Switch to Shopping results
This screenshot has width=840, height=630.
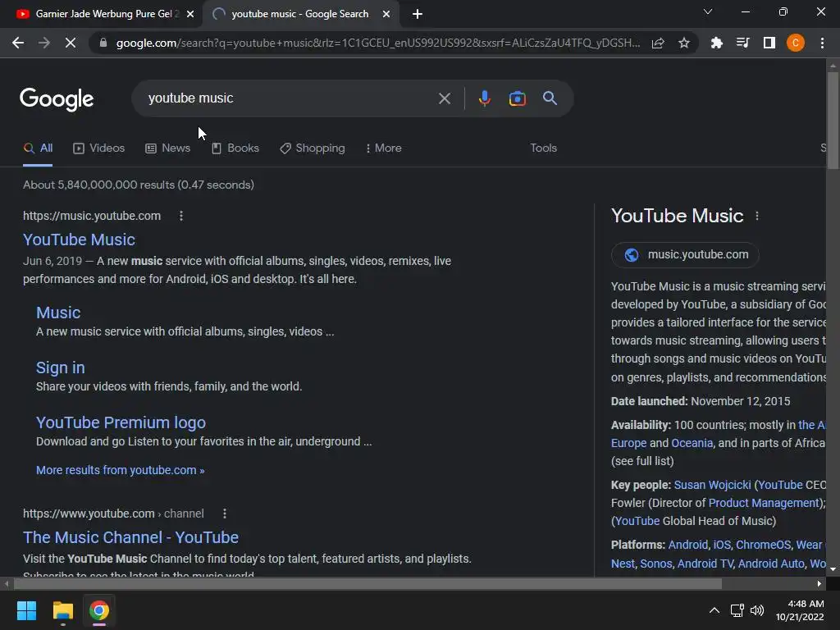pyautogui.click(x=313, y=148)
